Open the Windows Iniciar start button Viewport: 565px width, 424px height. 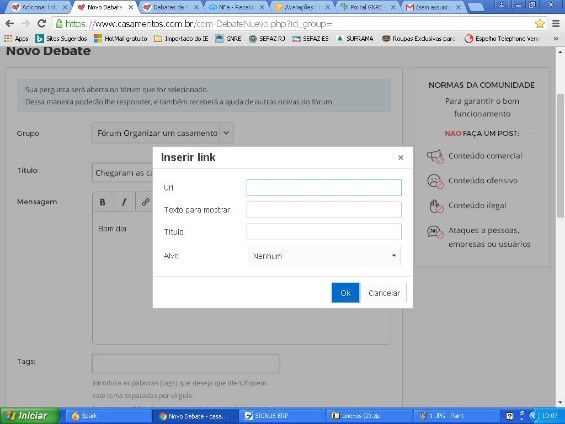30,416
